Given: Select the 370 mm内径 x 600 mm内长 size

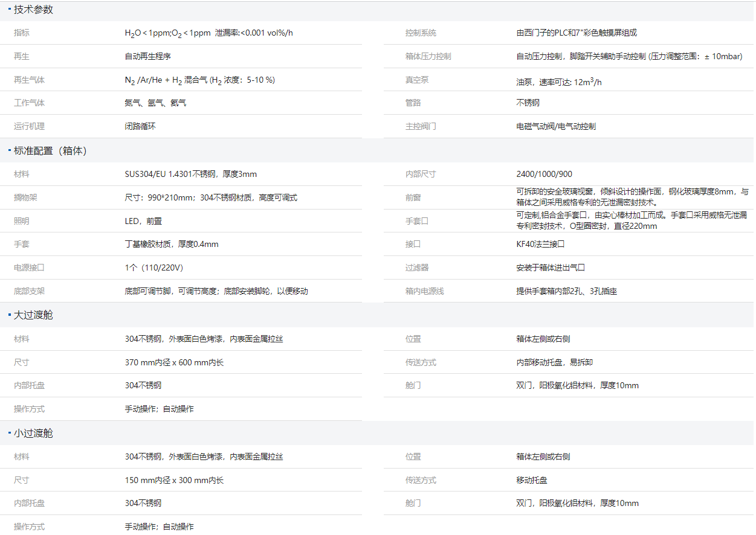Looking at the screenshot, I should pos(174,362).
